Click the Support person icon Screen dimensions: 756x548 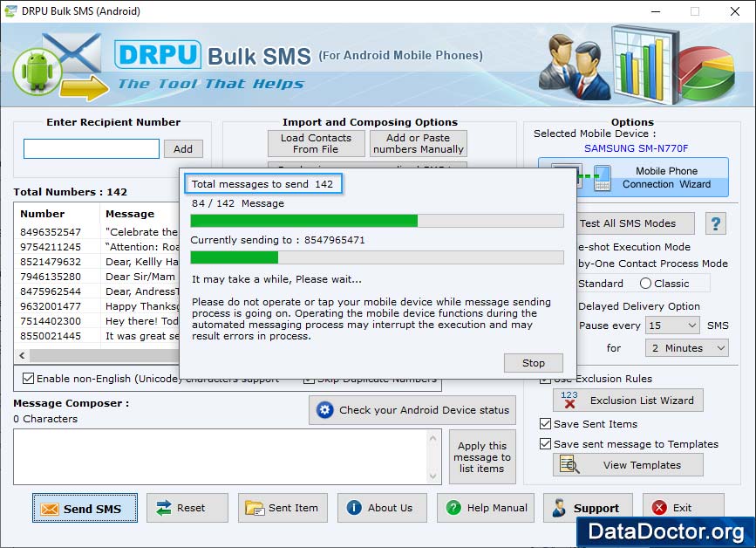coord(559,508)
